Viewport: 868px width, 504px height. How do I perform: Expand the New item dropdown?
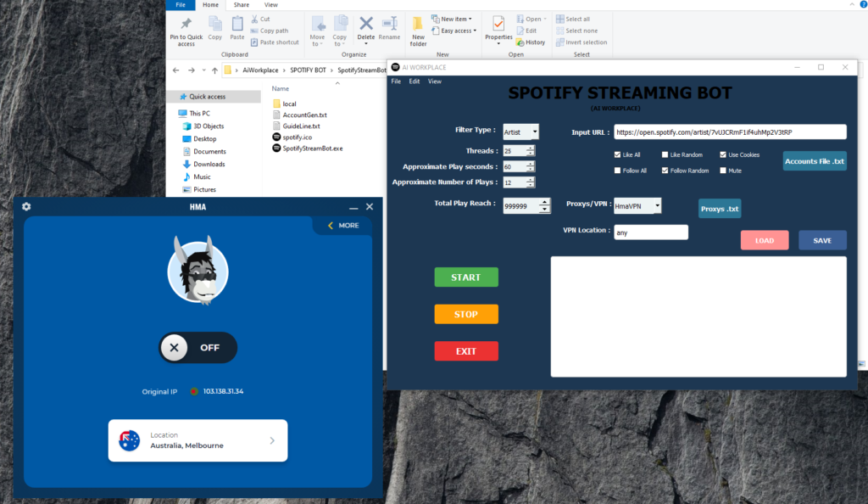tap(452, 19)
